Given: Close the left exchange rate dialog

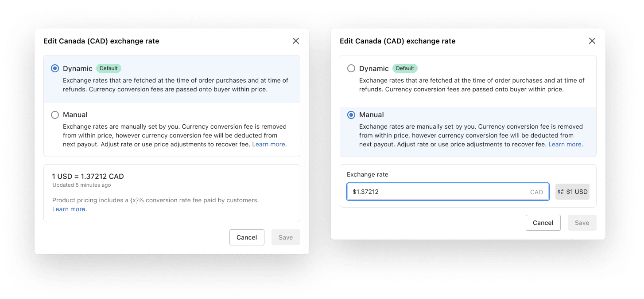Looking at the screenshot, I should (295, 40).
